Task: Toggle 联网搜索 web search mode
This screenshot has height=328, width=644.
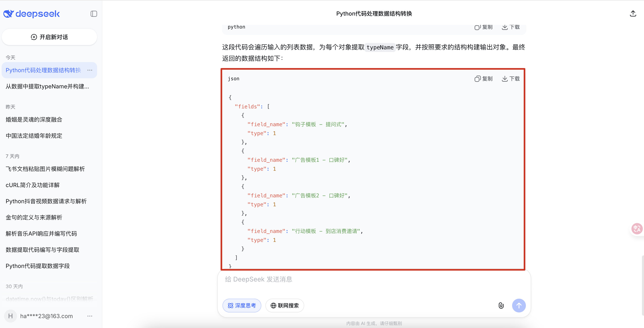Action: (285, 306)
